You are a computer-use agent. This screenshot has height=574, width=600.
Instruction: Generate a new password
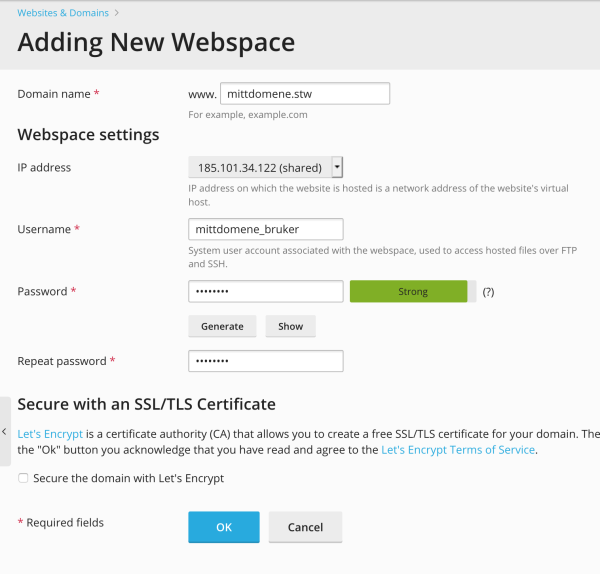pyautogui.click(x=222, y=326)
